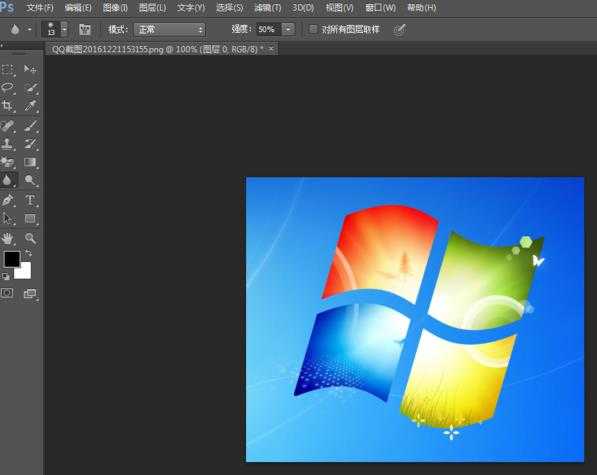Select the Horizontal Type tool
Screen dimensions: 597x475
[x=30, y=199]
